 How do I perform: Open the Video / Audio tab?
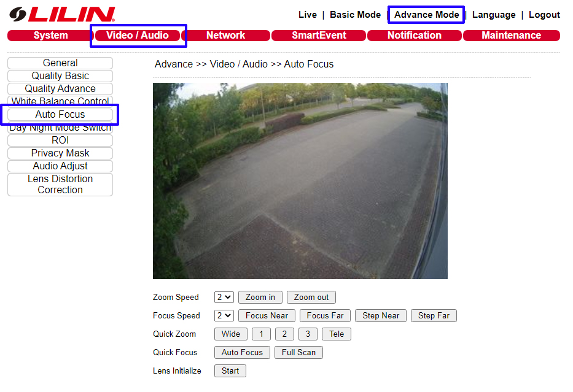pyautogui.click(x=138, y=36)
